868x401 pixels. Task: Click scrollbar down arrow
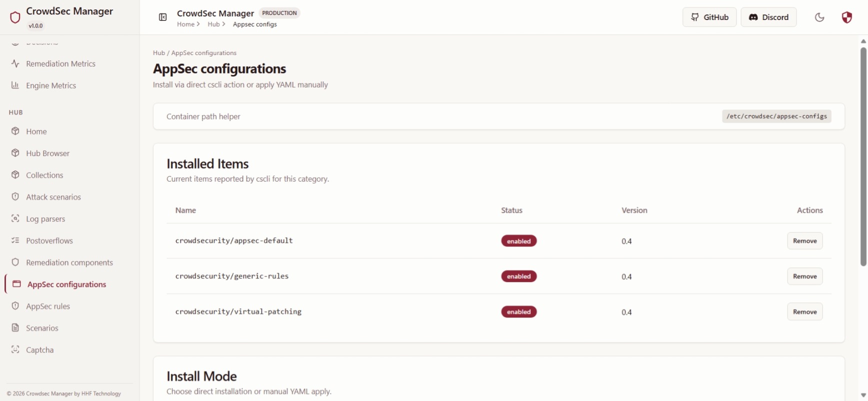coord(863,395)
